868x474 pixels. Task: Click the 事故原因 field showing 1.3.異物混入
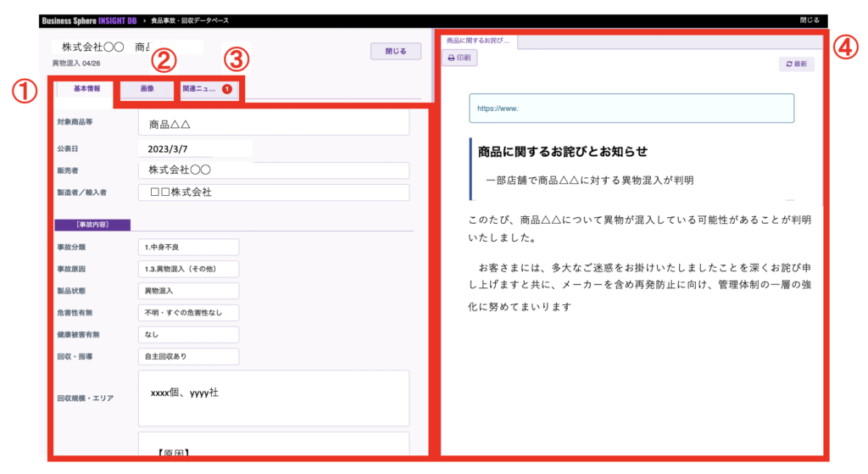coord(187,269)
